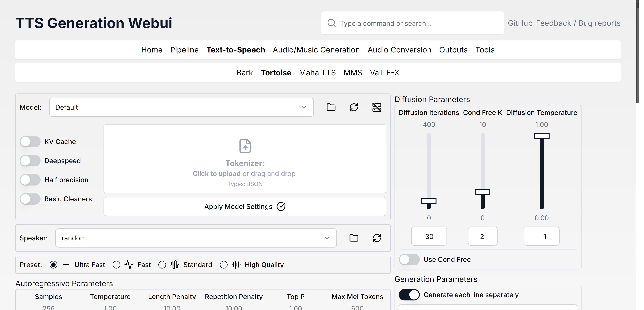Open the Speaker dropdown set to random
The height and width of the screenshot is (310, 644).
point(196,238)
